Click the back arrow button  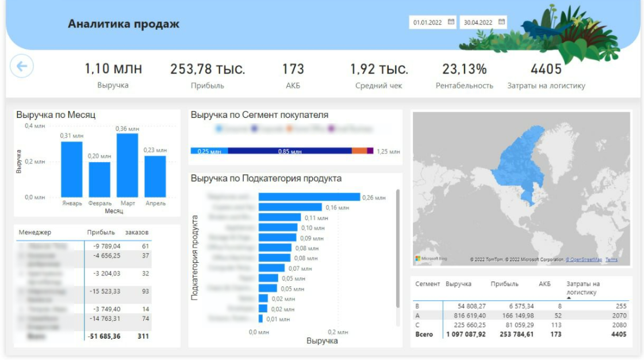point(22,66)
